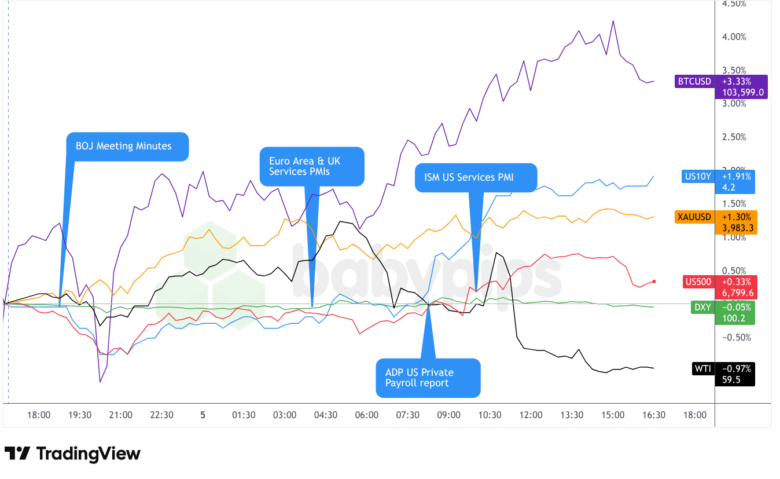
Task: Select the DXY symbol label
Action: (702, 307)
